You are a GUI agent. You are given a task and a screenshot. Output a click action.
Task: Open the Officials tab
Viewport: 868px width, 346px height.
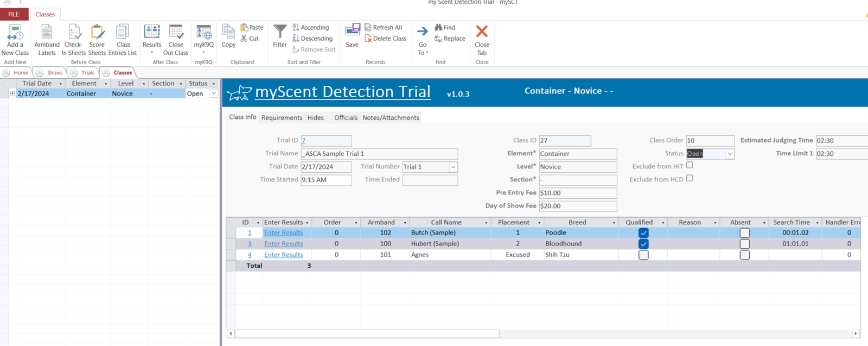[x=346, y=118]
